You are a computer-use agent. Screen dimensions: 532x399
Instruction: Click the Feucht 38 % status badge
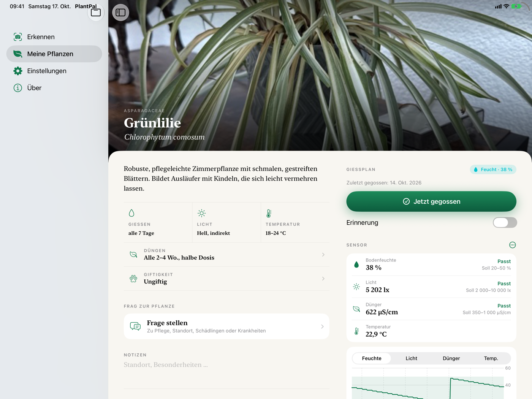point(493,169)
